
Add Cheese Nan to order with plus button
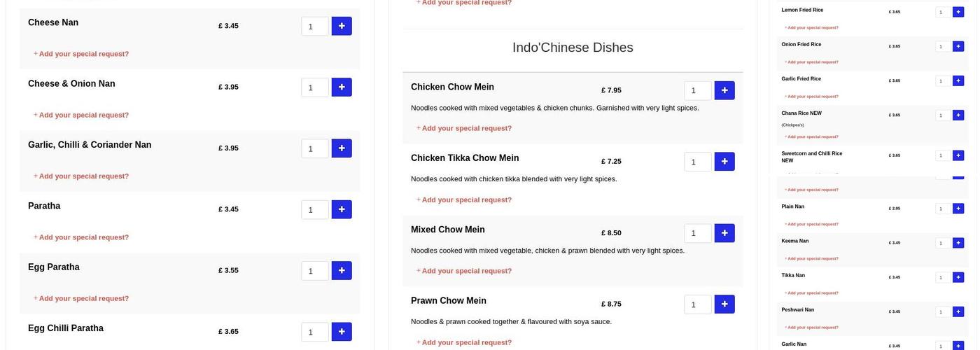pyautogui.click(x=342, y=27)
